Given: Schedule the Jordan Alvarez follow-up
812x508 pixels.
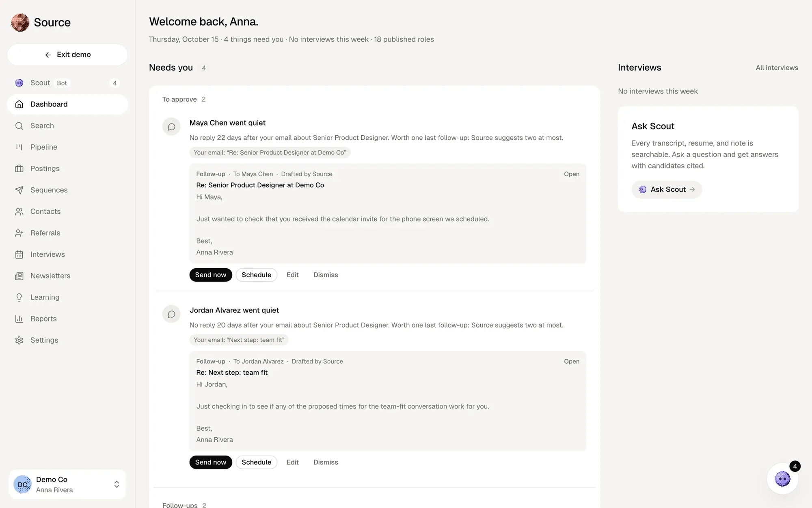Looking at the screenshot, I should point(256,462).
